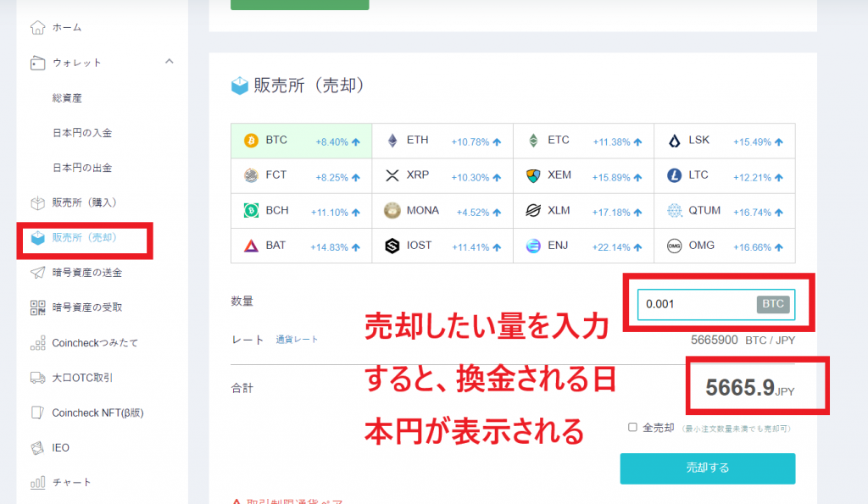The height and width of the screenshot is (504, 868).
Task: Click the bar chart チャート icon
Action: [x=37, y=483]
